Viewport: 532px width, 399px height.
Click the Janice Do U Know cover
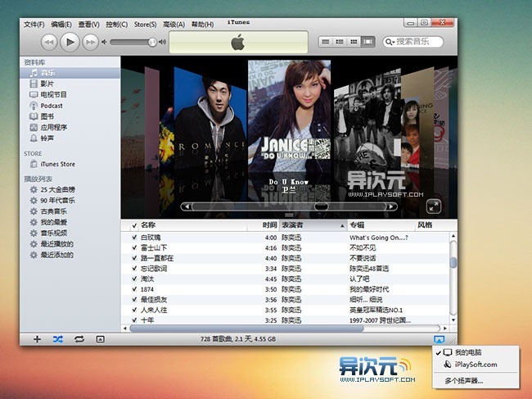290,116
